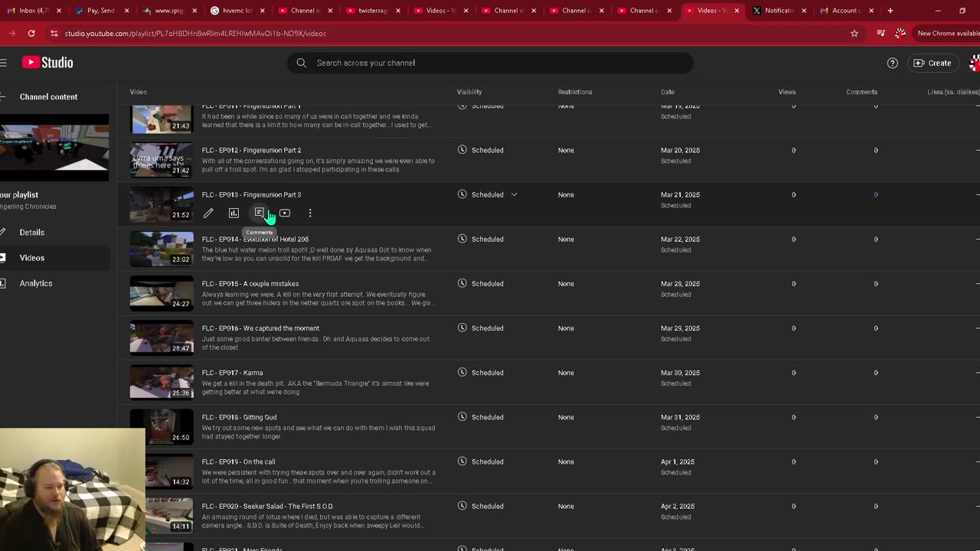The height and width of the screenshot is (551, 980).
Task: Click the Details pencil icon in sidebar
Action: (x=3, y=232)
